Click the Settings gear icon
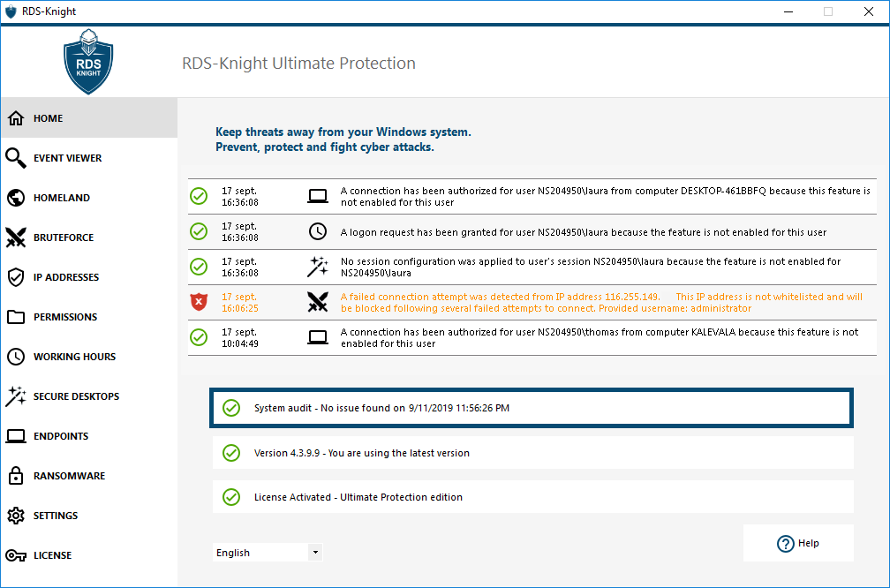 tap(16, 516)
